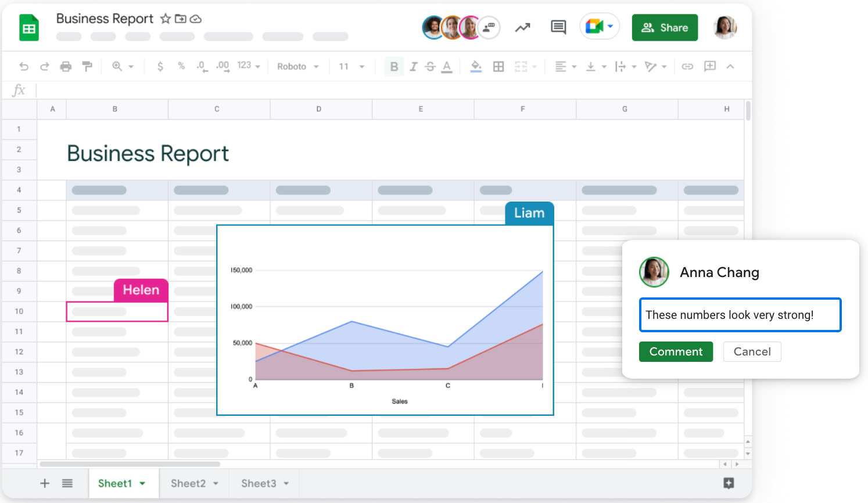868x503 pixels.
Task: Open text rotation dropdown
Action: tap(656, 66)
